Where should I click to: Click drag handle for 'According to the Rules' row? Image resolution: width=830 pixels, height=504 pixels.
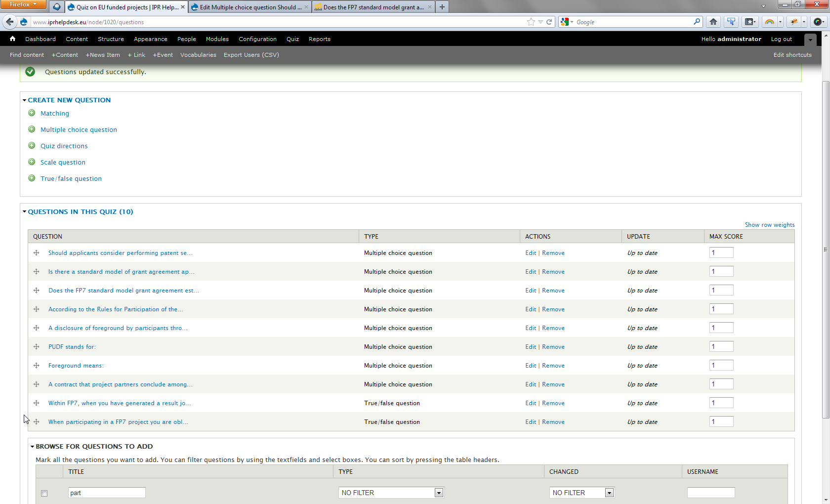36,309
